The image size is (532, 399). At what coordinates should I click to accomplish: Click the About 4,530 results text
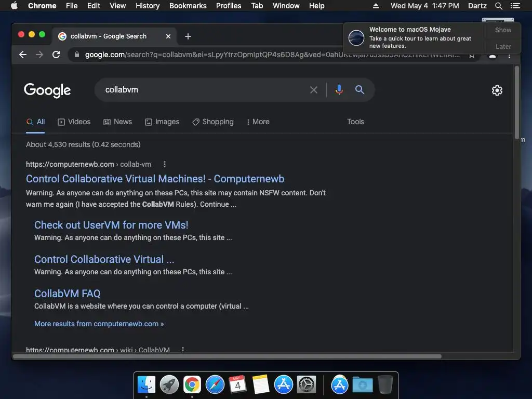83,144
